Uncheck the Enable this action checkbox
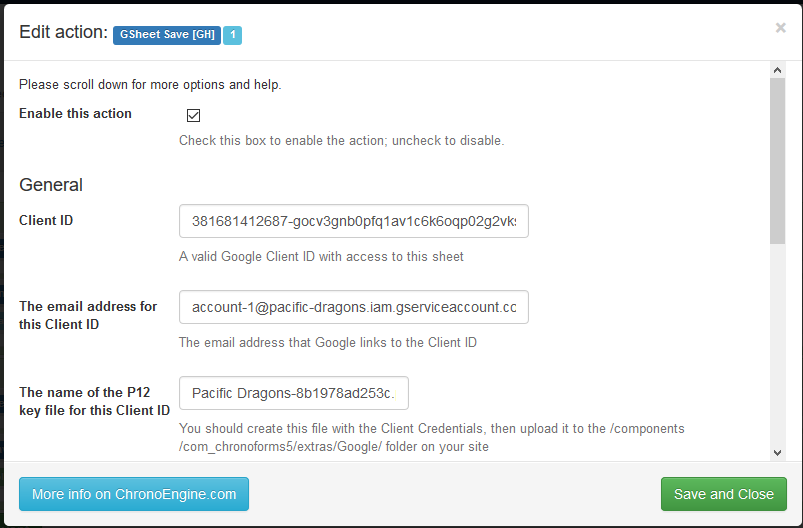 click(194, 115)
